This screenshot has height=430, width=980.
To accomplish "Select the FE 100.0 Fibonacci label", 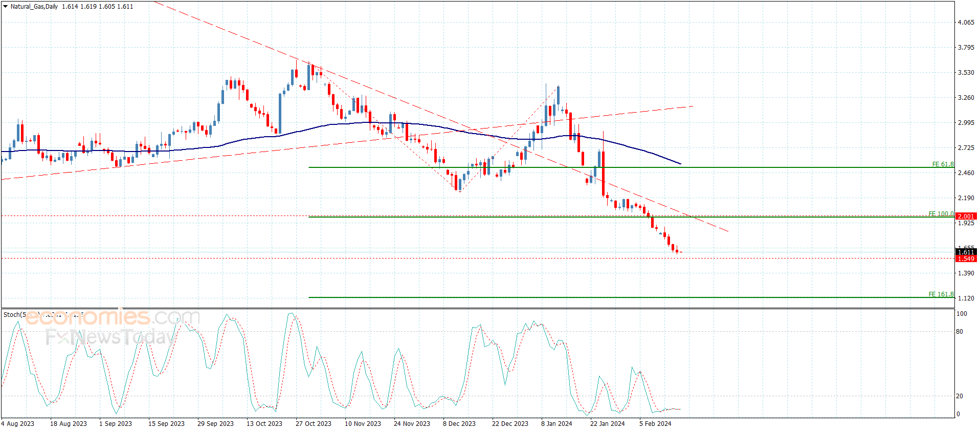I will point(941,214).
